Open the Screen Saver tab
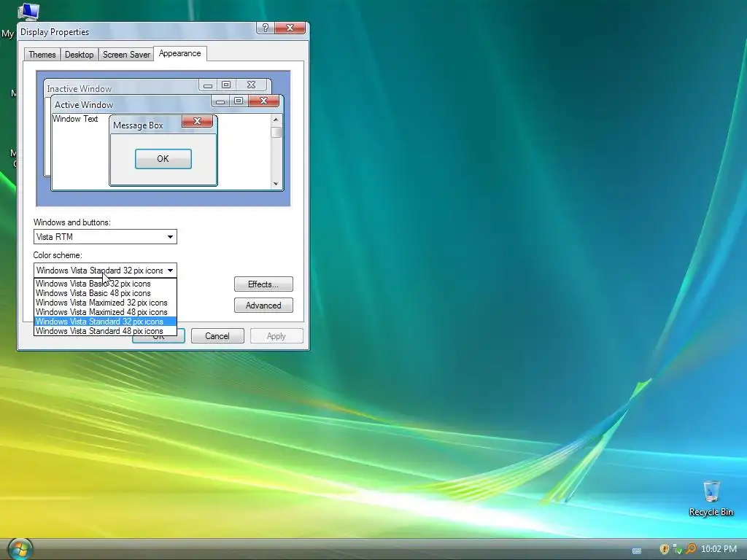This screenshot has width=747, height=560. point(126,54)
